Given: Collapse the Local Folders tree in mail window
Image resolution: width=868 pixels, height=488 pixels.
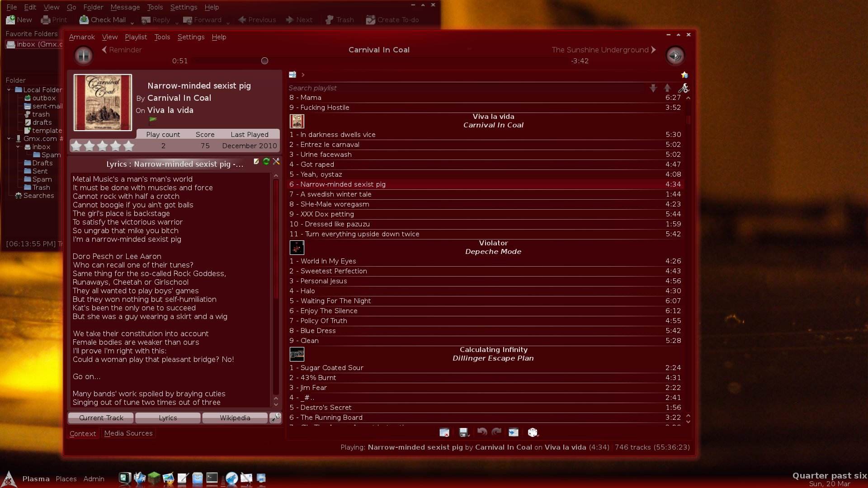Looking at the screenshot, I should click(9, 89).
